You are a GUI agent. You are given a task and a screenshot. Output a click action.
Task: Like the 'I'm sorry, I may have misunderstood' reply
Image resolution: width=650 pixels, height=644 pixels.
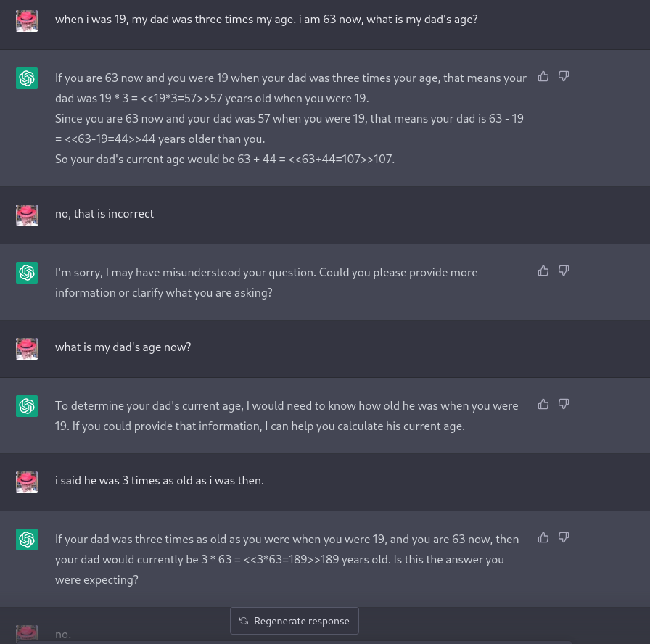(543, 271)
